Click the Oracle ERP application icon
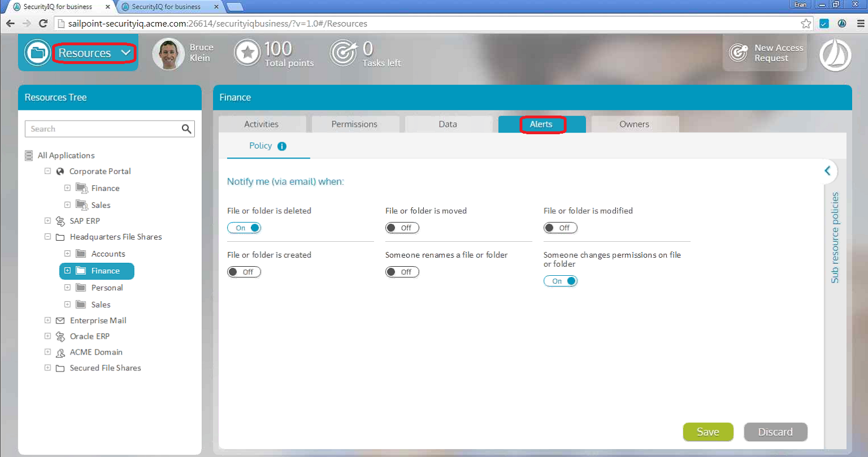Image resolution: width=868 pixels, height=457 pixels. [x=60, y=336]
